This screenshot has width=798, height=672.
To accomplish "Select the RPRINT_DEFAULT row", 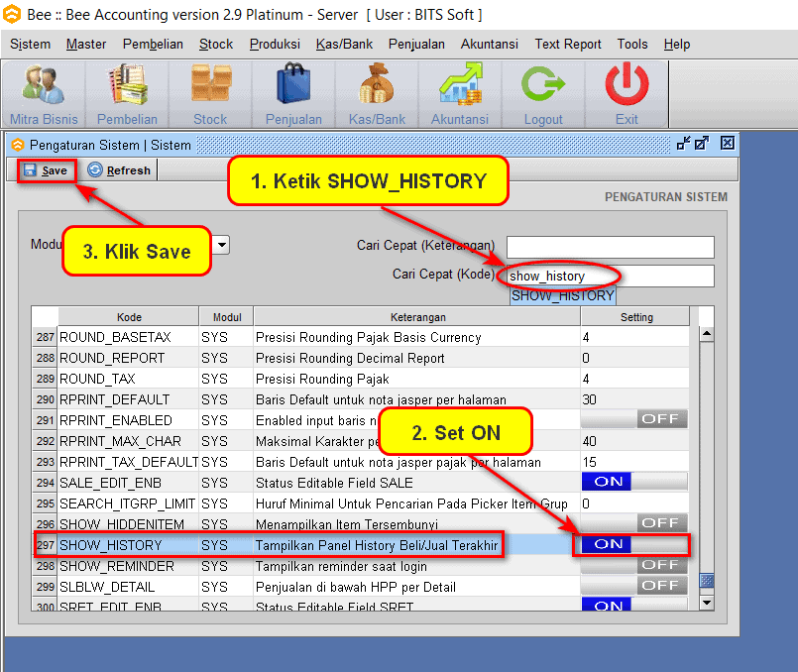I will point(361,399).
